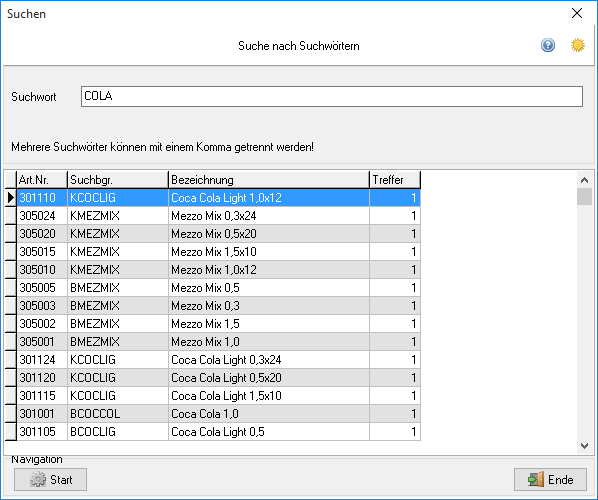Select the Mezzo Mix 1,5 row
This screenshot has height=500, width=598.
tap(218, 324)
